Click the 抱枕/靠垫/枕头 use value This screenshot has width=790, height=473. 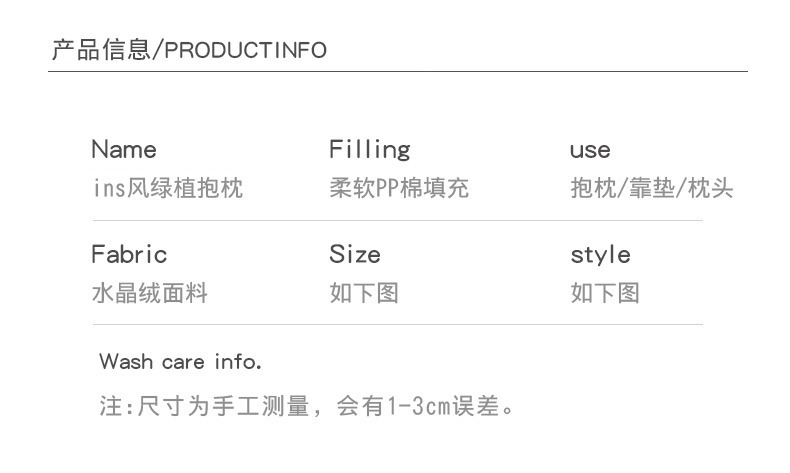[651, 188]
